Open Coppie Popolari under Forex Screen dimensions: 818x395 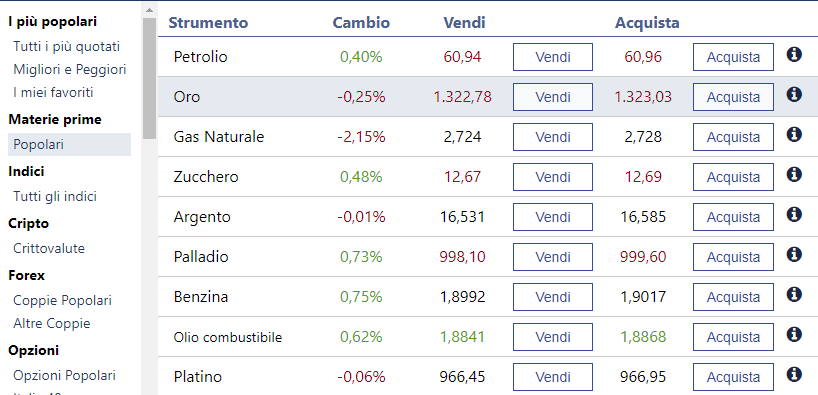point(63,301)
